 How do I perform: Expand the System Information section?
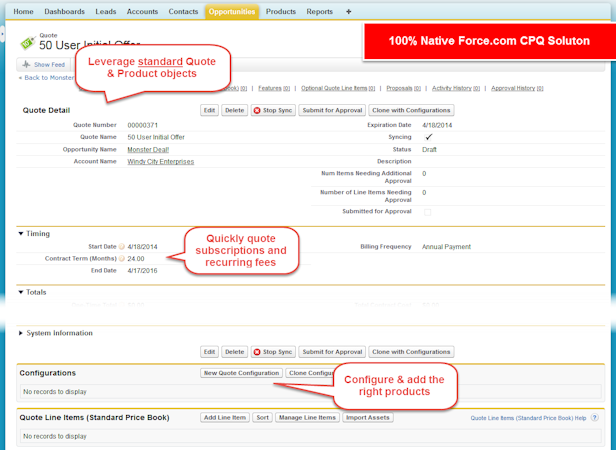coord(21,333)
